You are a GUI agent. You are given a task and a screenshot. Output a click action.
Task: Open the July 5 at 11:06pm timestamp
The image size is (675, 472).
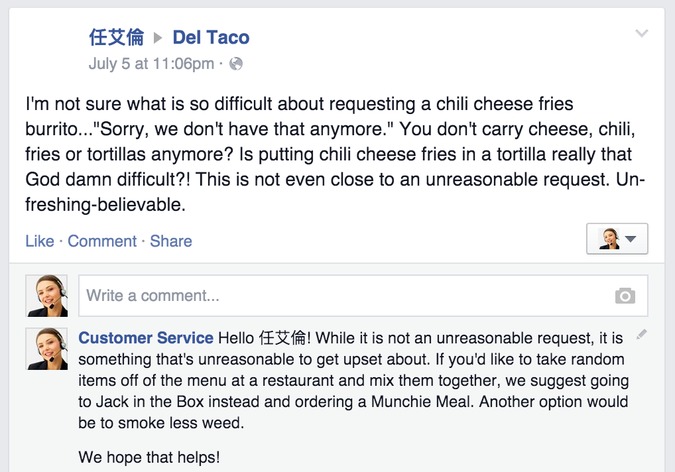[x=151, y=64]
